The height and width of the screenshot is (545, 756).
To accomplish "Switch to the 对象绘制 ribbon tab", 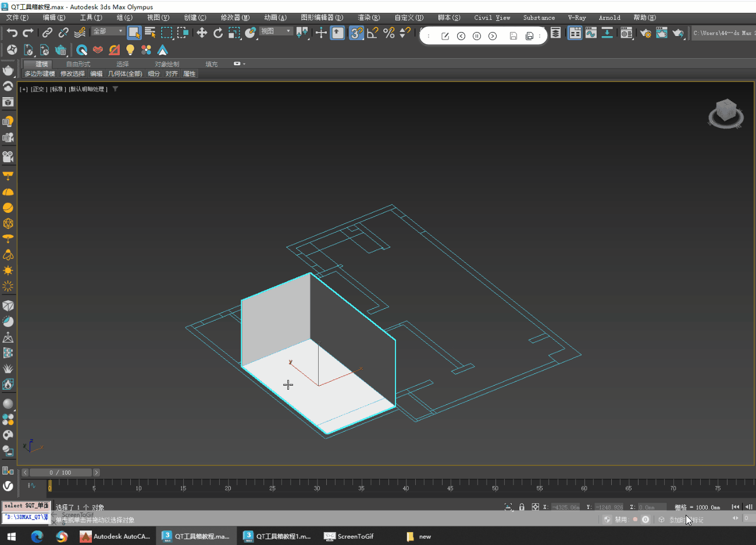I will (167, 64).
